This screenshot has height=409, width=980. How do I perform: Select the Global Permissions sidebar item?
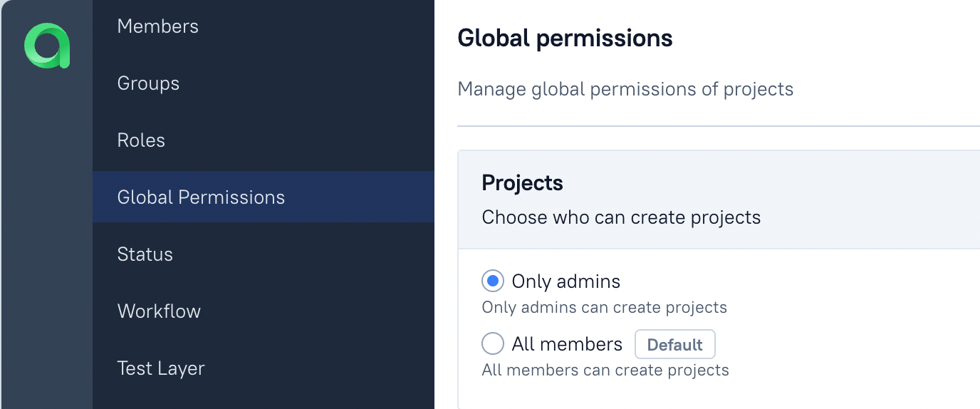(x=264, y=197)
